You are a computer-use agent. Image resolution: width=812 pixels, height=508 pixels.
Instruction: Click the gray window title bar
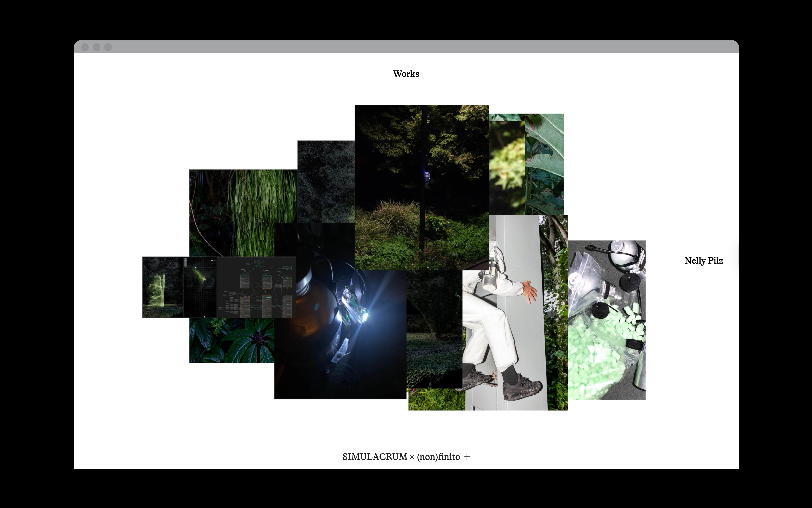coord(406,47)
